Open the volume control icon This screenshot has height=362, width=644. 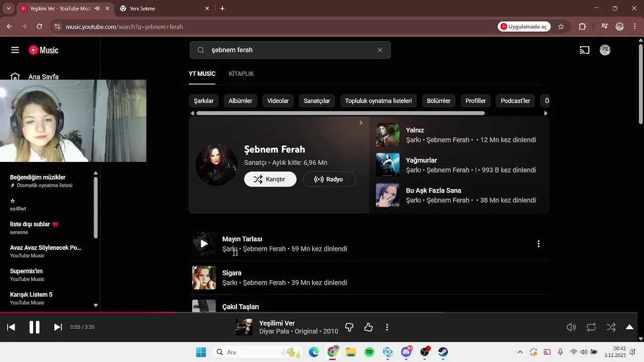[571, 327]
